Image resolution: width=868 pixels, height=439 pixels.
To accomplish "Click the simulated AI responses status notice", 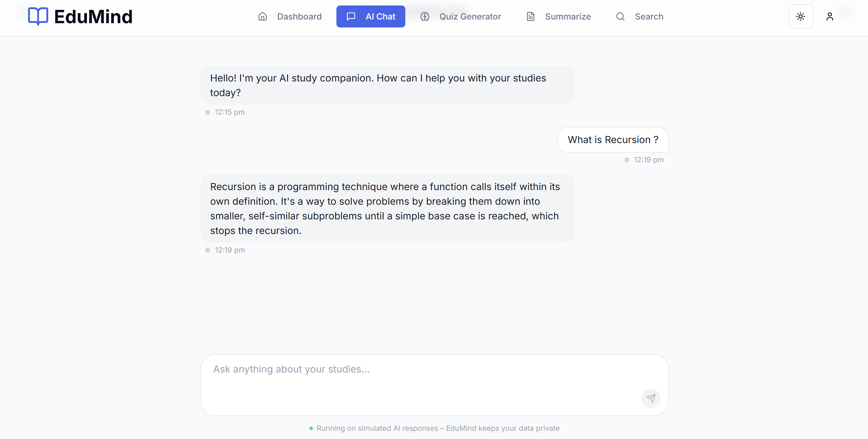I will 438,428.
